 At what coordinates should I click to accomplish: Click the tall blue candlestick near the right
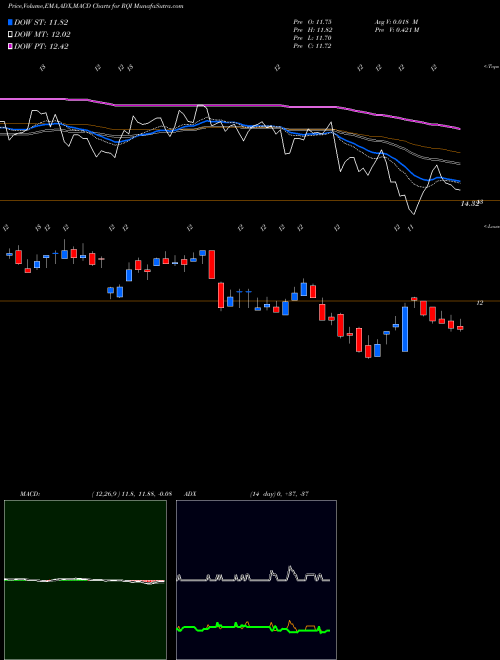405,329
